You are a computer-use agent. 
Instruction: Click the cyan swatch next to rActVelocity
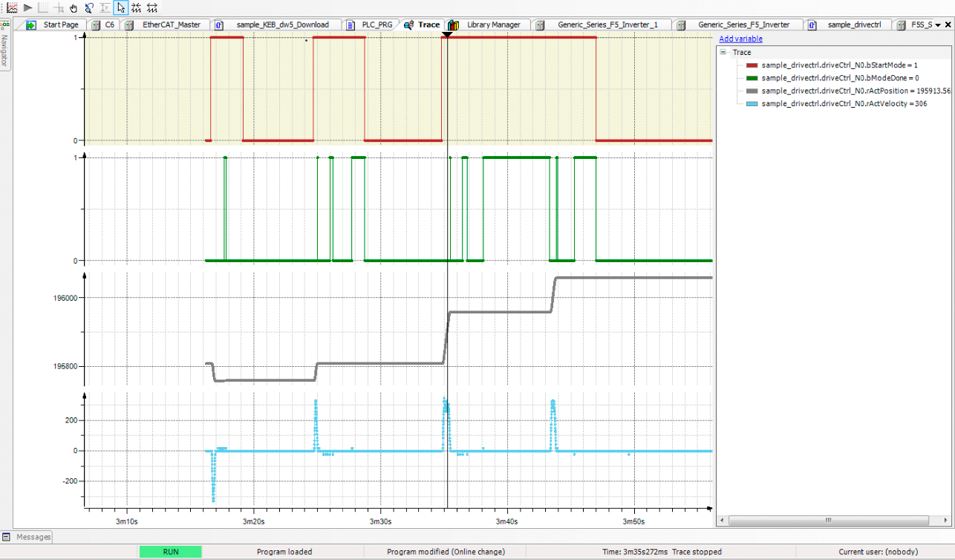751,103
